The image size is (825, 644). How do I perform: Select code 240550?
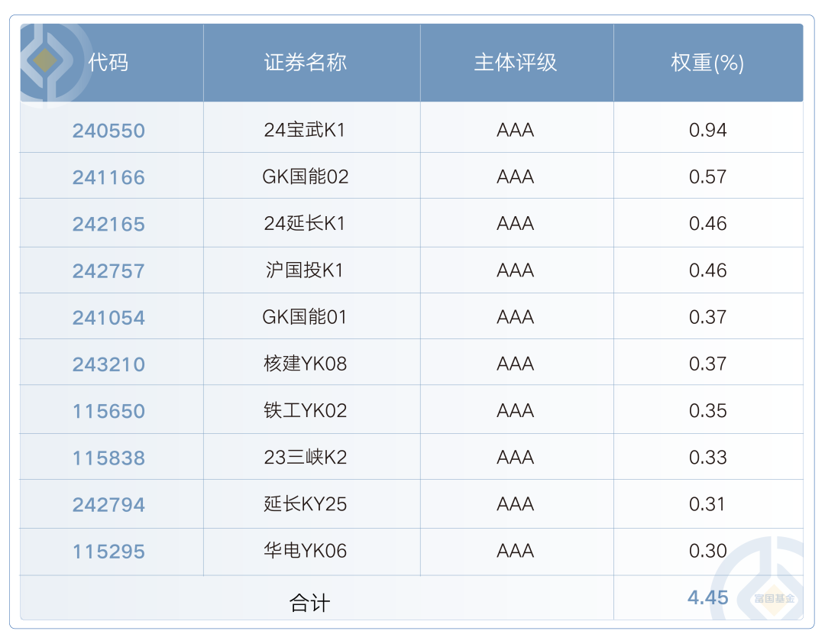[x=108, y=131]
